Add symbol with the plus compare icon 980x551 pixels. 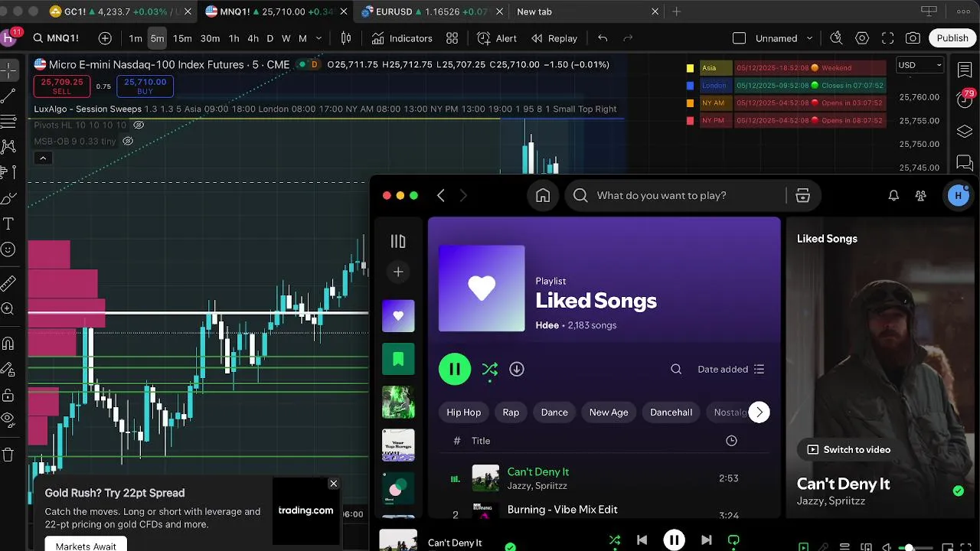coord(105,38)
